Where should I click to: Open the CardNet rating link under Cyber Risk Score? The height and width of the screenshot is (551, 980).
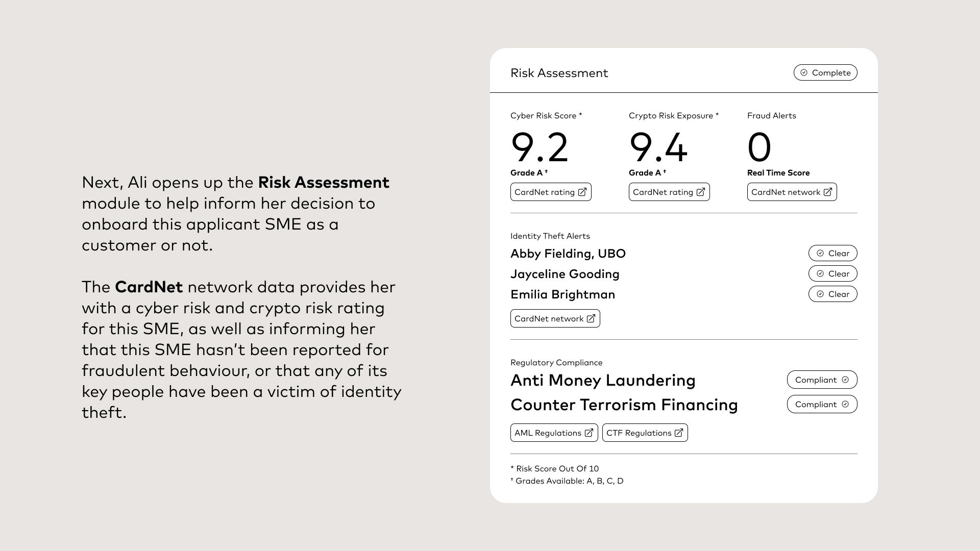[x=550, y=192]
